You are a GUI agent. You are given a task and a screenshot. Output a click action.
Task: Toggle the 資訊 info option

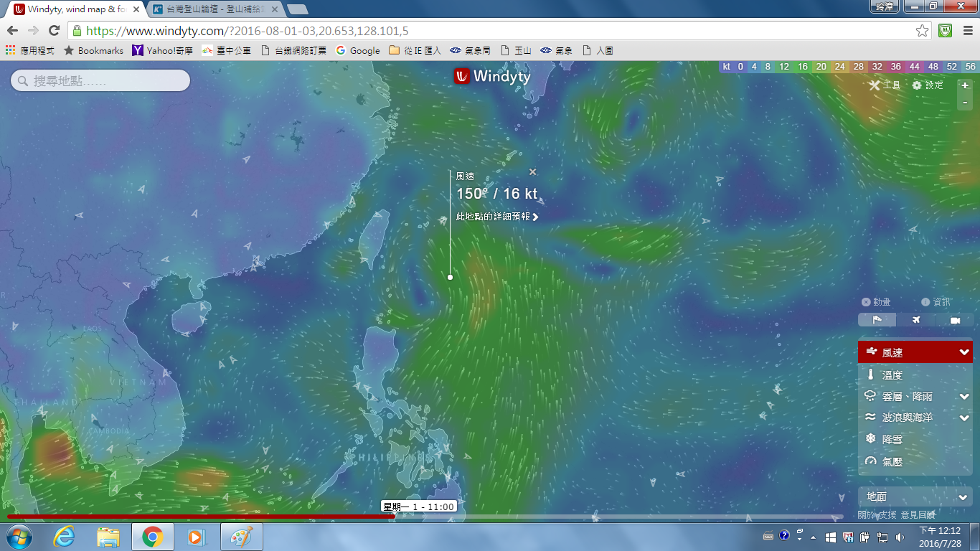pyautogui.click(x=936, y=302)
